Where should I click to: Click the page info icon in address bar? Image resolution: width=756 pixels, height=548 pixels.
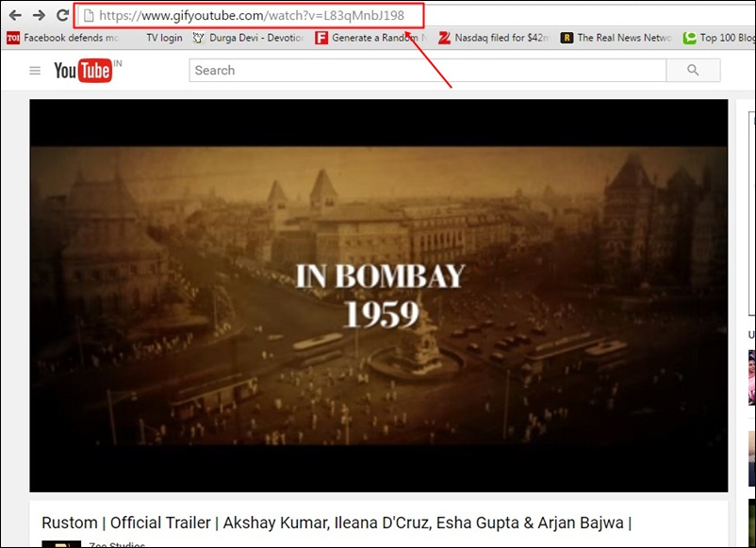pyautogui.click(x=89, y=16)
